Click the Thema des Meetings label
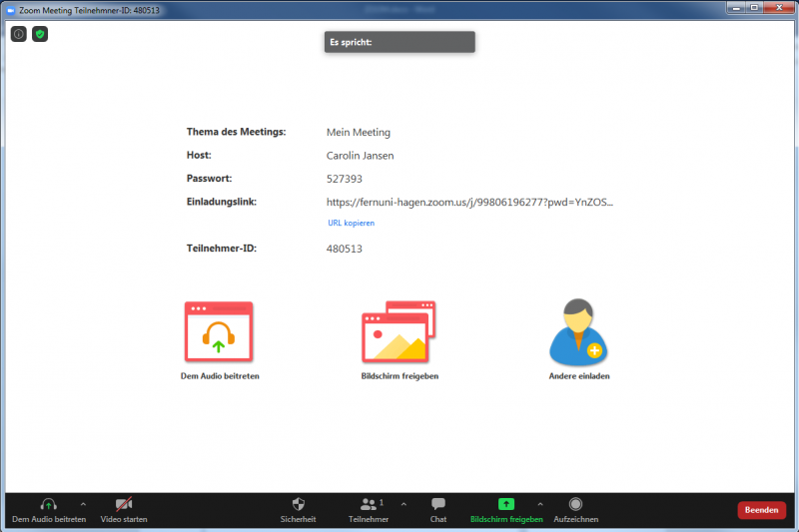Viewport: 799px width, 532px height. pyautogui.click(x=236, y=132)
